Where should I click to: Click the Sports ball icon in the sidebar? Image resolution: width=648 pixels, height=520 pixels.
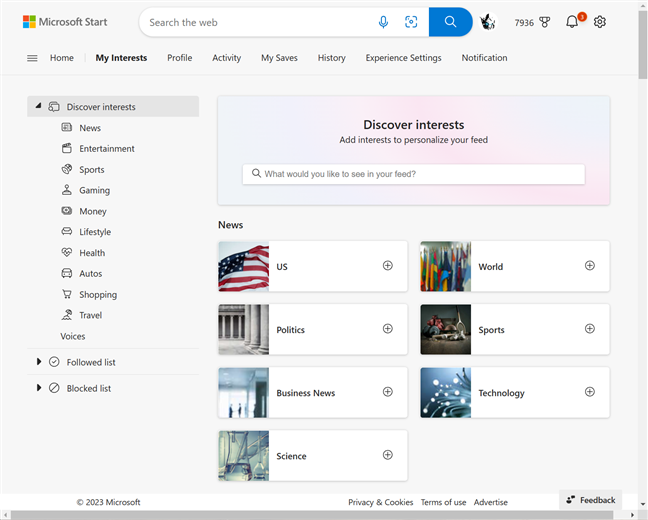point(67,169)
